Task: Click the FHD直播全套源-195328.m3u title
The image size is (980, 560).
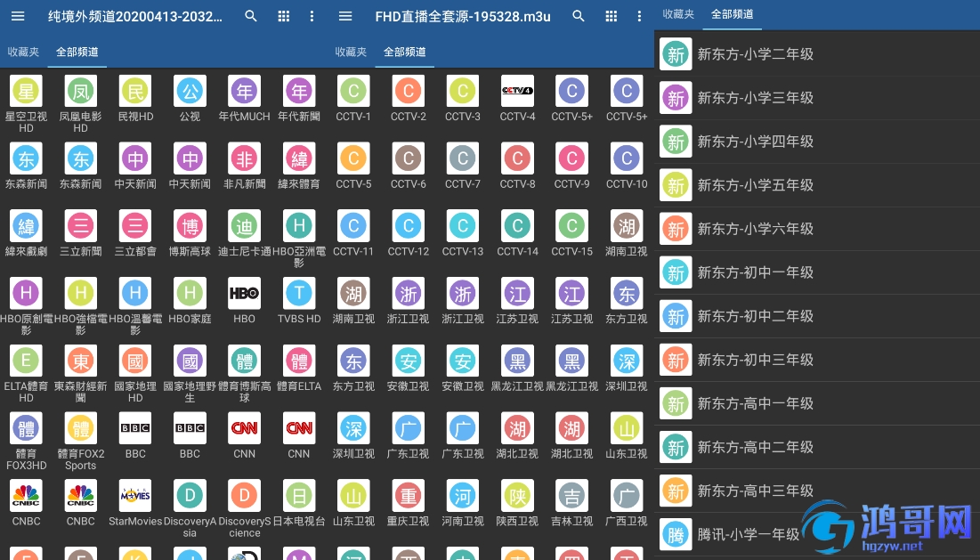Action: [463, 17]
